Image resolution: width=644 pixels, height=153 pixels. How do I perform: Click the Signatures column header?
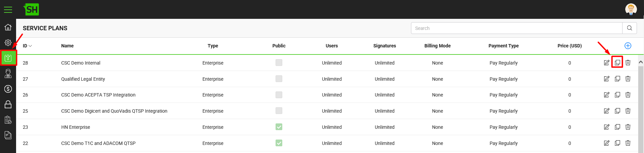pyautogui.click(x=385, y=46)
